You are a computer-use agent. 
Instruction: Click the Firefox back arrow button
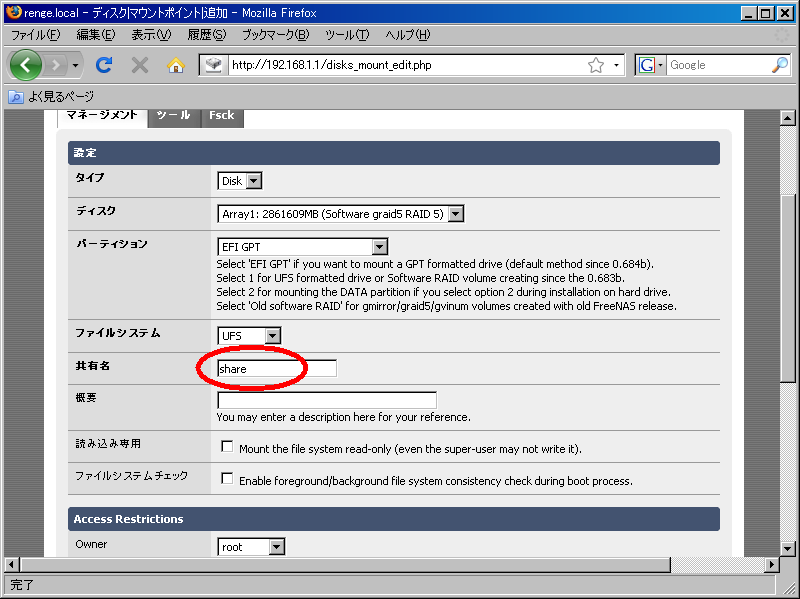tap(26, 65)
